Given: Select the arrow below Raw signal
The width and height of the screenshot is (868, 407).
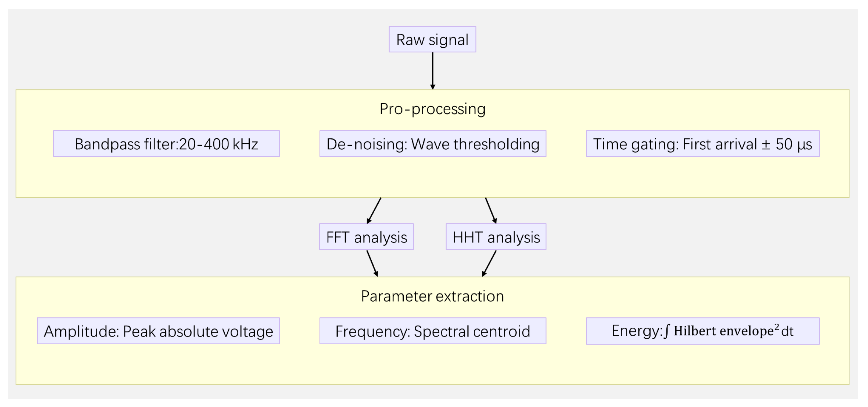Looking at the screenshot, I should click(x=433, y=70).
